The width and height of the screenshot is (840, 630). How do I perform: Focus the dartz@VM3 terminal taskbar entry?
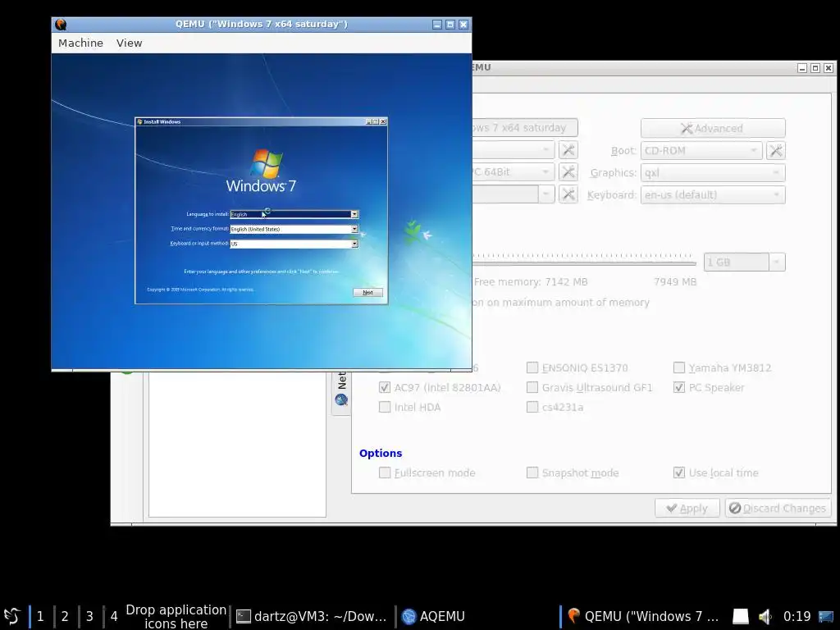[312, 617]
